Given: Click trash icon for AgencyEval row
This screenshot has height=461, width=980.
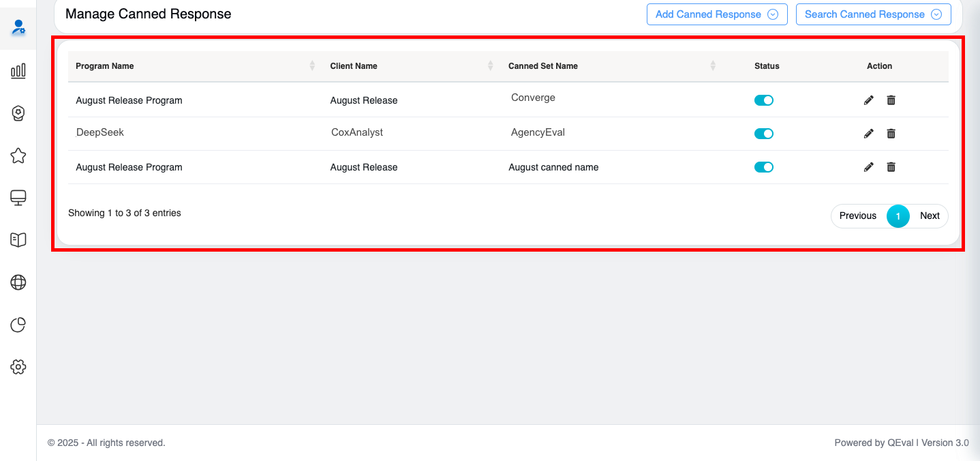Looking at the screenshot, I should 891,134.
